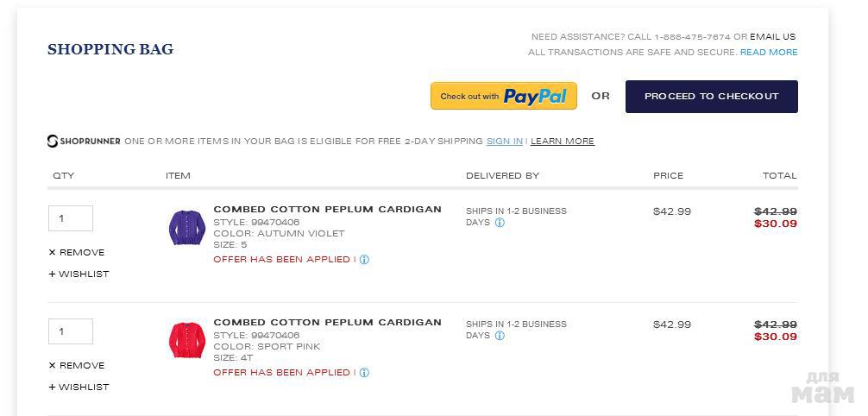Open the pink cardigan thumbnail
Screen dimensions: 868x416
[186, 340]
